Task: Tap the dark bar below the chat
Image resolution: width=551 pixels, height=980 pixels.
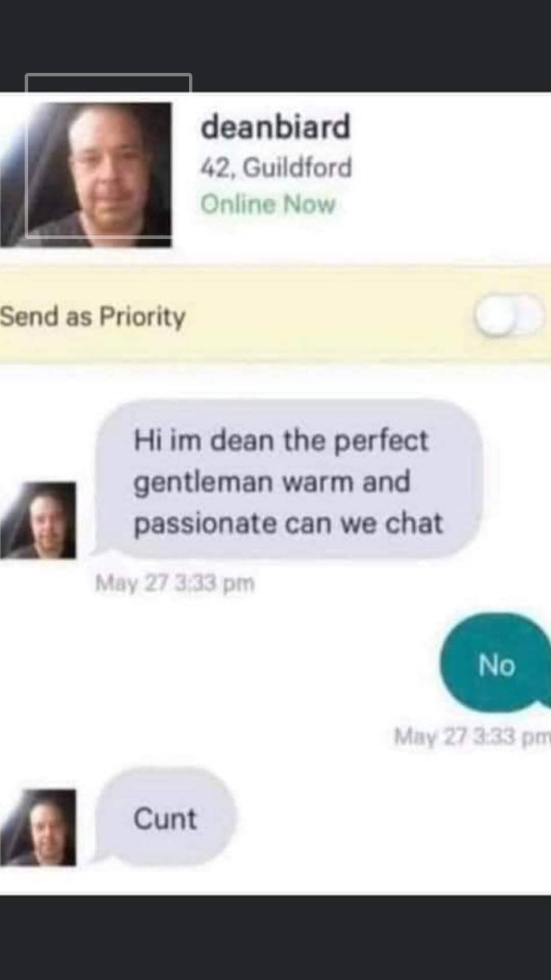Action: coord(275,938)
